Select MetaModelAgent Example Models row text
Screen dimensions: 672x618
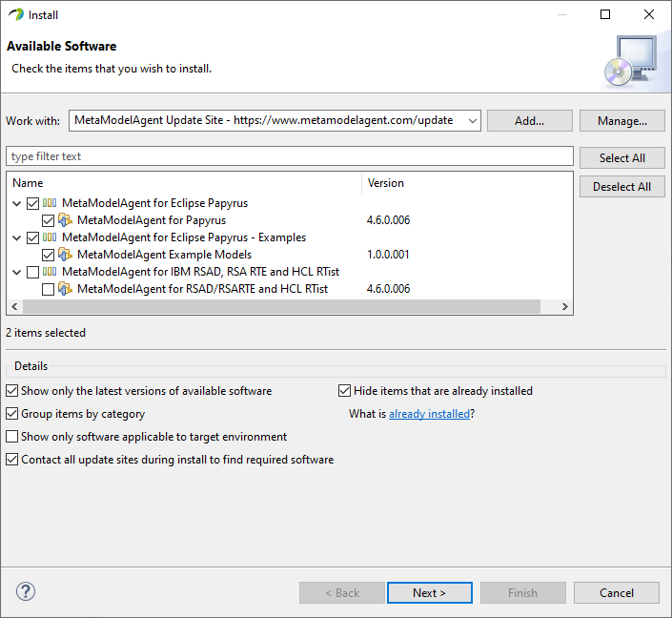165,255
